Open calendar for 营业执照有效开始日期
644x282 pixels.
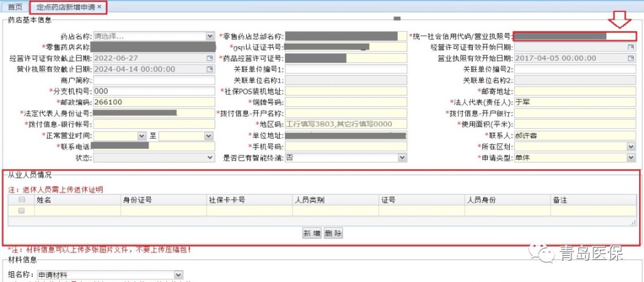click(630, 58)
